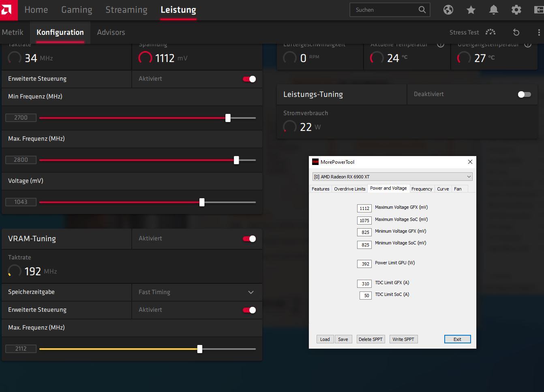Click Stress Test label

coord(464,32)
